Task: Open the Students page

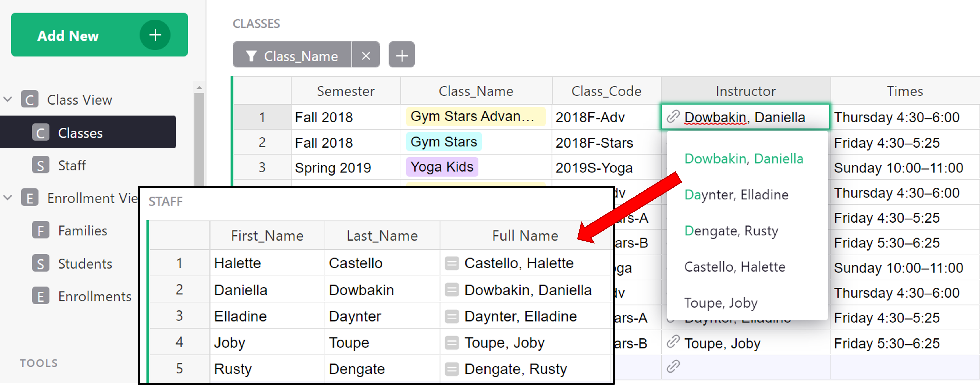Action: 85,264
